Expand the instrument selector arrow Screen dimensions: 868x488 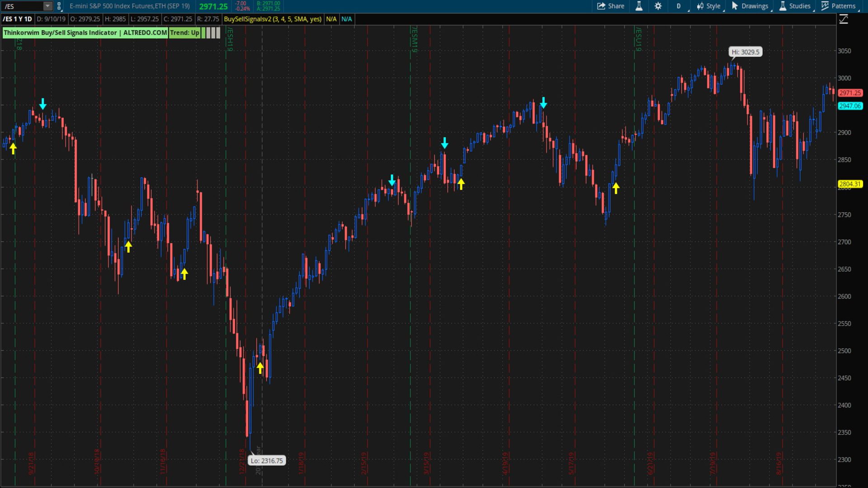coord(47,6)
